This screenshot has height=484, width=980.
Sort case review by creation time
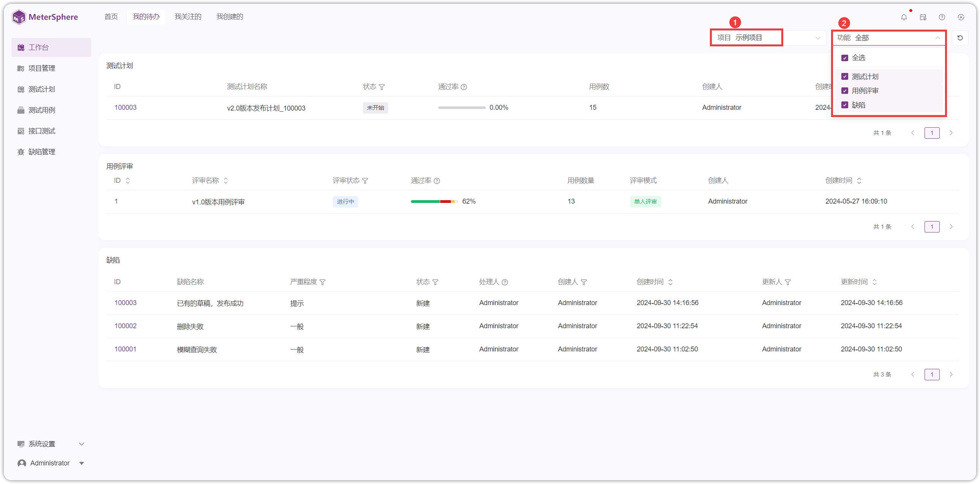(x=859, y=181)
